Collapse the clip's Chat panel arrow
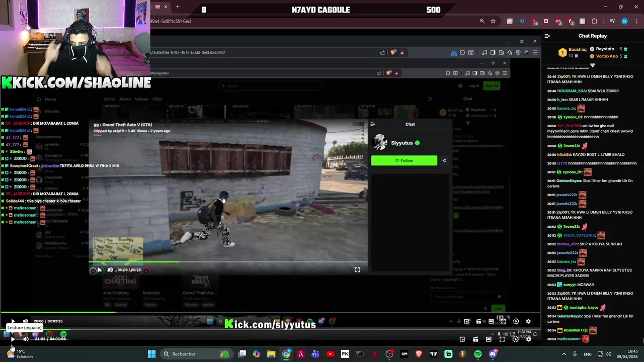This screenshot has width=644, height=362. coord(373,124)
